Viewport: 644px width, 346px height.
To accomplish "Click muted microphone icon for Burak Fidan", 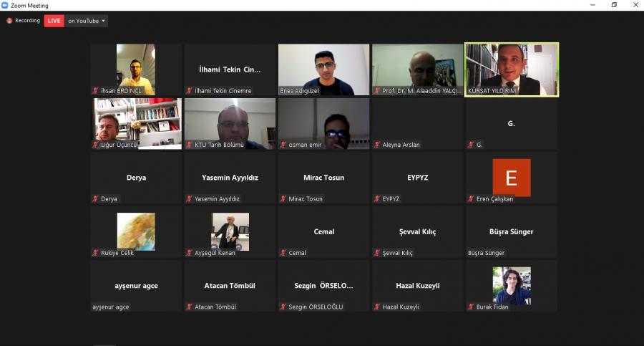I will (471, 307).
